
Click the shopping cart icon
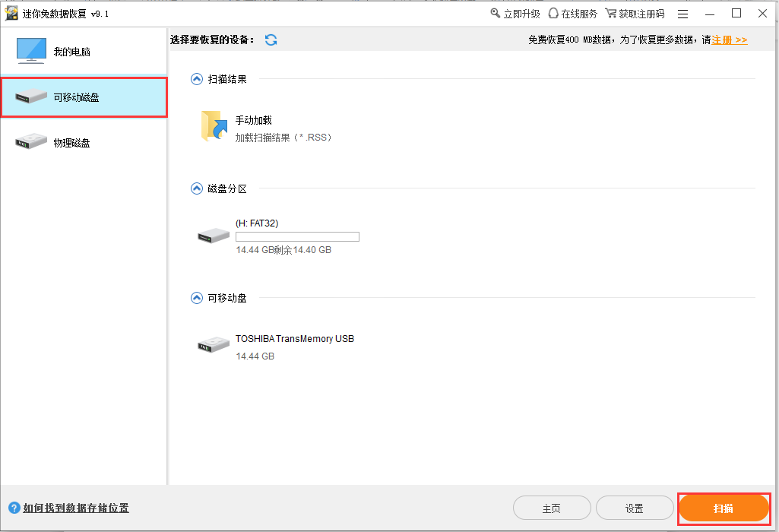tap(610, 14)
